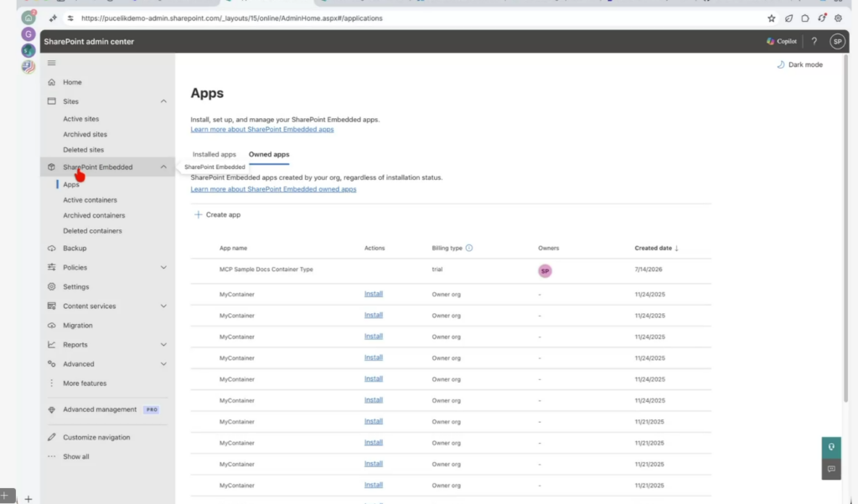Click the 7/14/2026 created date cell
This screenshot has width=858, height=504.
tap(649, 269)
